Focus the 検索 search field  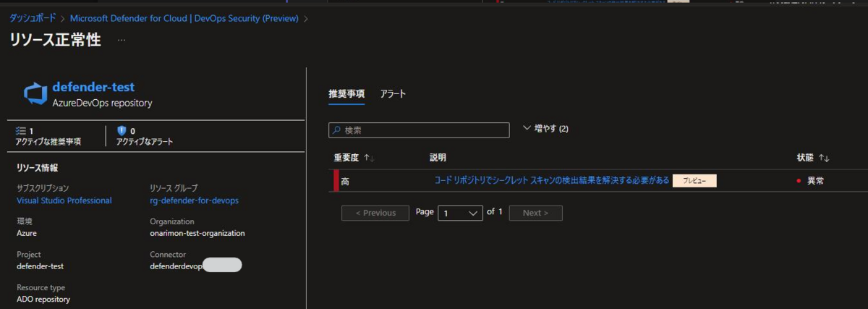click(419, 130)
